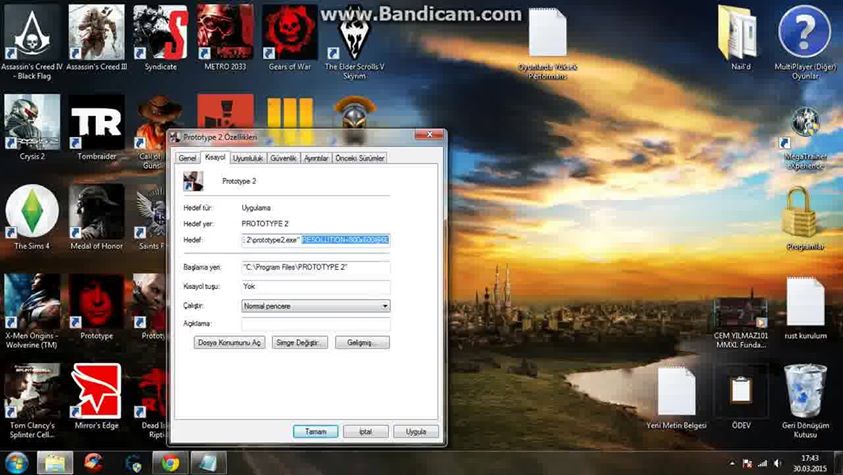Open the Windows Start menu
This screenshot has height=475, width=843.
[x=17, y=463]
